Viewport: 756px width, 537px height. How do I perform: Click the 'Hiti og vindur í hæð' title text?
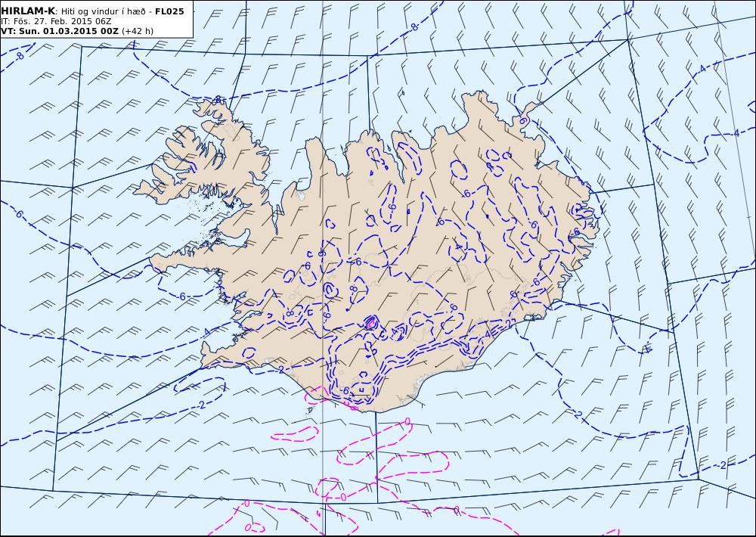104,11
